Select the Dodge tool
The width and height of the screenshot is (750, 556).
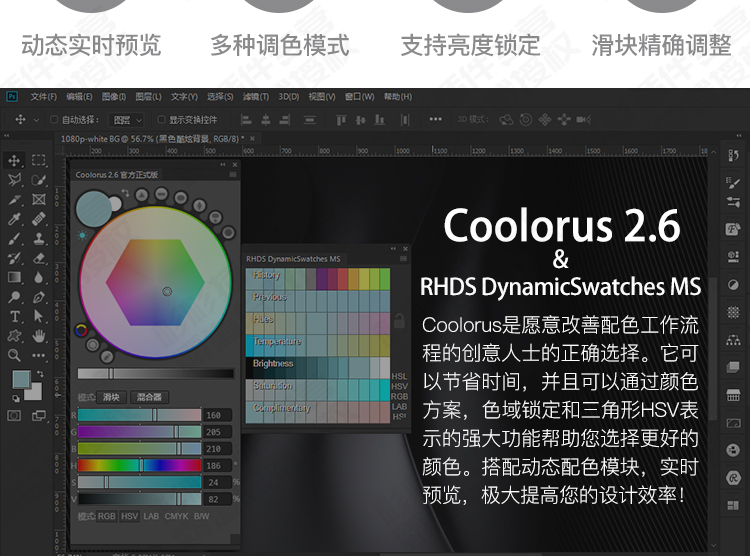click(14, 297)
